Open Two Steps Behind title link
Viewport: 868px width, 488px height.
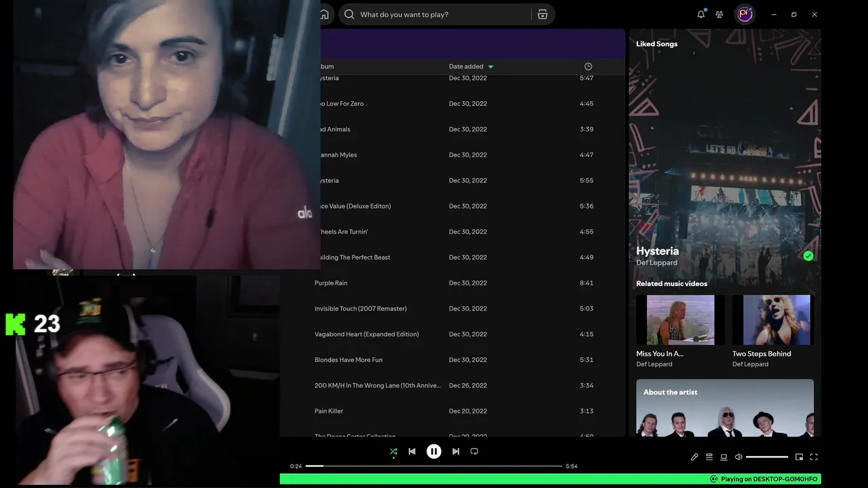tap(762, 354)
